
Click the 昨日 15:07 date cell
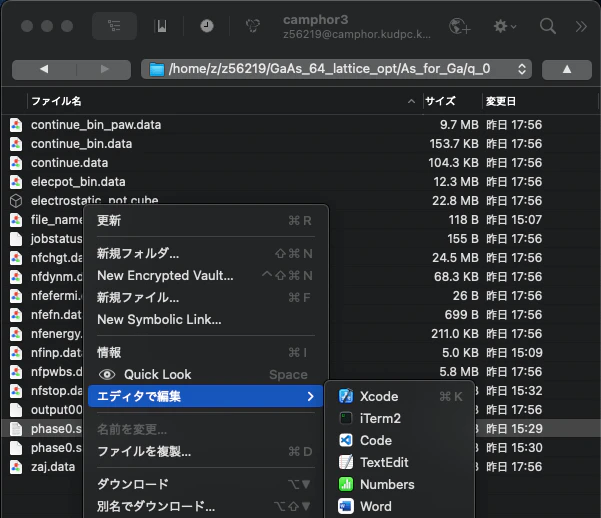coord(514,220)
